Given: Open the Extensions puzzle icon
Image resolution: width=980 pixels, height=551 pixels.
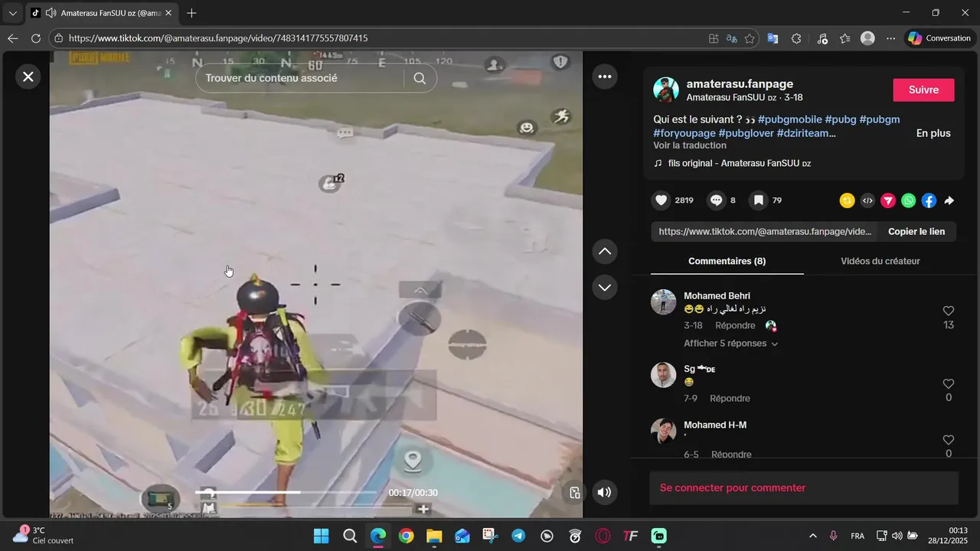Looking at the screenshot, I should (x=796, y=38).
